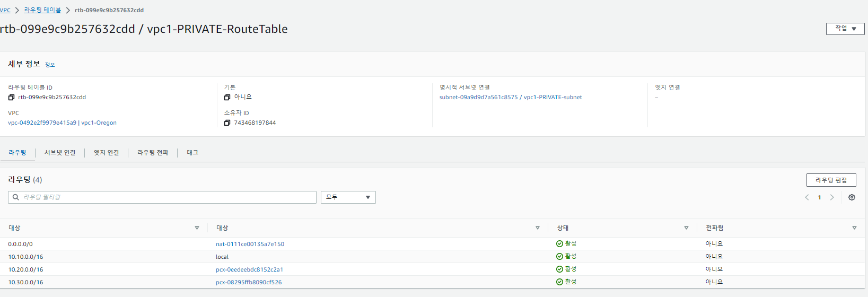
Task: Select 10.30.0.0/16 destination cell
Action: tap(25, 282)
